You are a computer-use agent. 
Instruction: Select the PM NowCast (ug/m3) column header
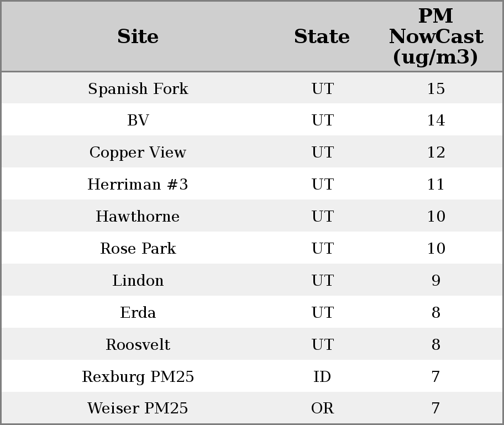click(x=435, y=36)
